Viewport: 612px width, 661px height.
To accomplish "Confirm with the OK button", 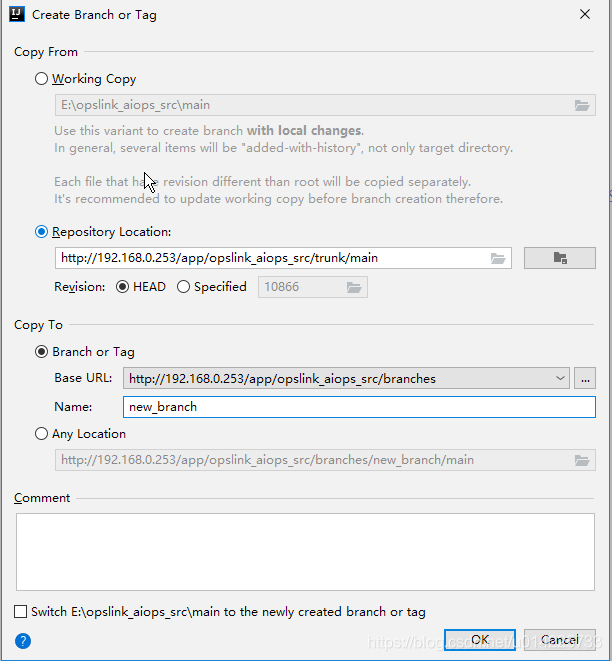I will pos(480,640).
